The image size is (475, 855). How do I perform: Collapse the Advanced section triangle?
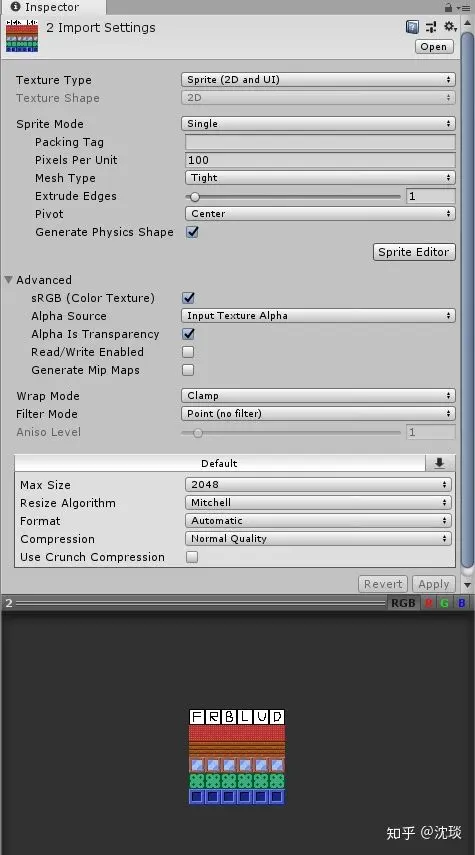click(9, 280)
